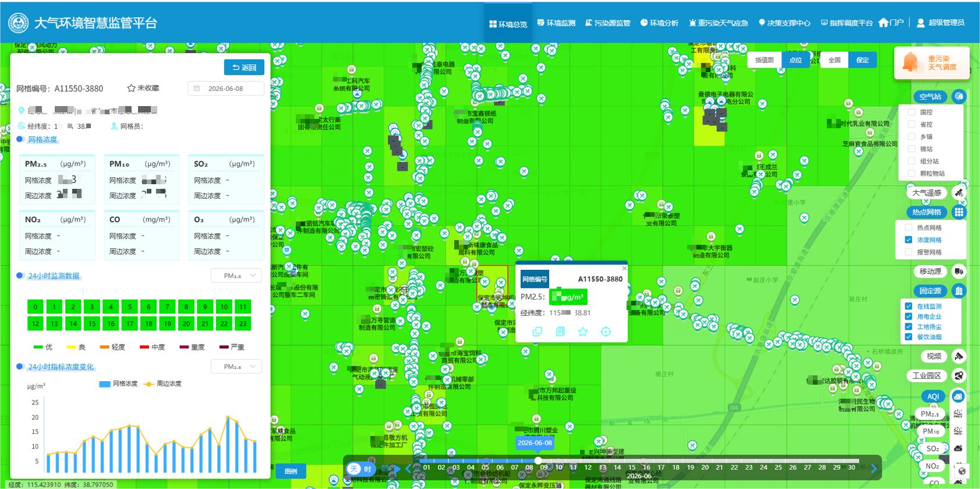Viewport: 980px width, 489px height.
Task: Click the 返回 button
Action: (x=244, y=68)
